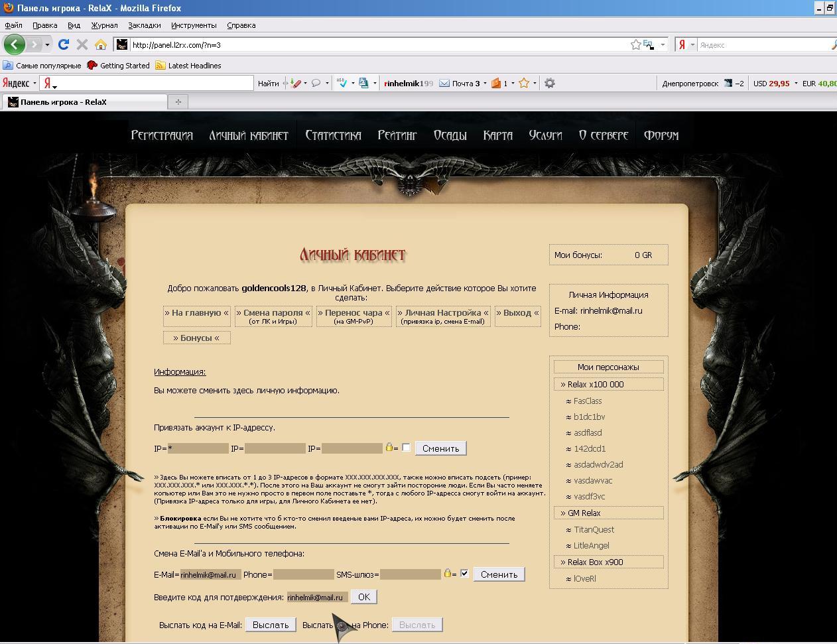837x644 pixels.
Task: Open Yandex bar settings gear
Action: coord(549,83)
